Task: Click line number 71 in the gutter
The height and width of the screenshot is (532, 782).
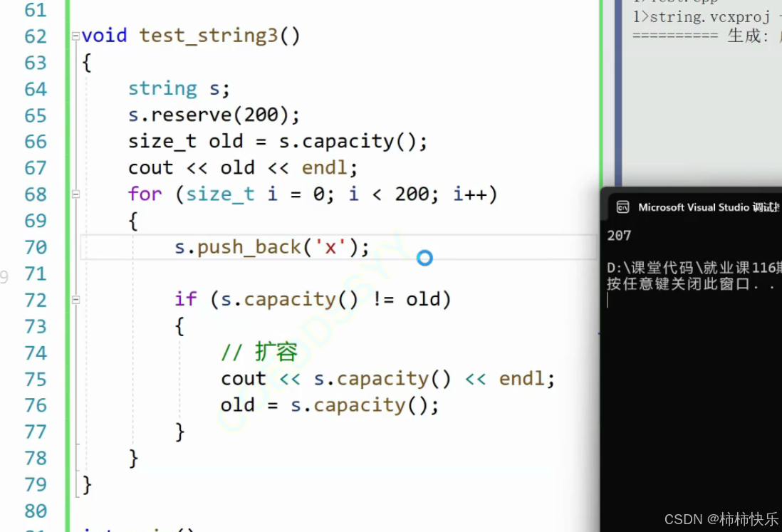Action: [x=36, y=273]
